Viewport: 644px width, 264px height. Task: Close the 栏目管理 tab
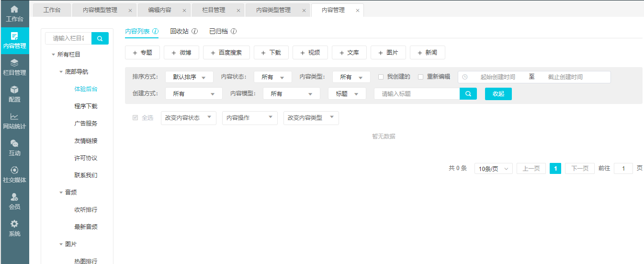tap(238, 10)
